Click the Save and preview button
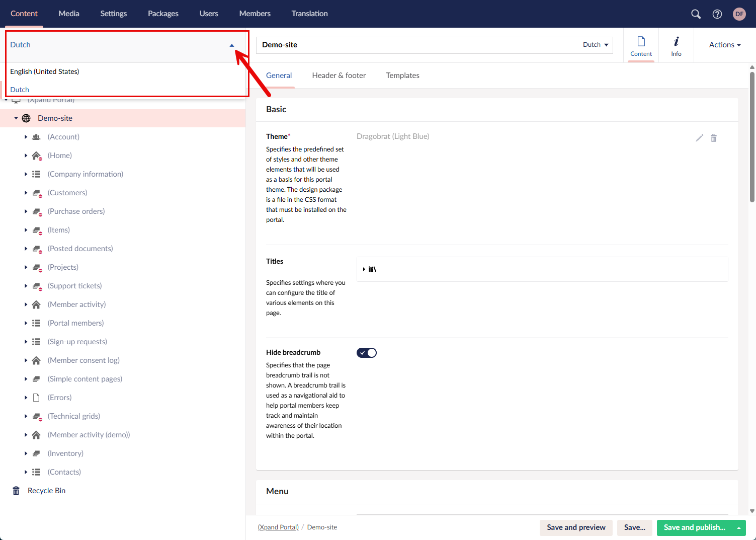 click(x=576, y=527)
